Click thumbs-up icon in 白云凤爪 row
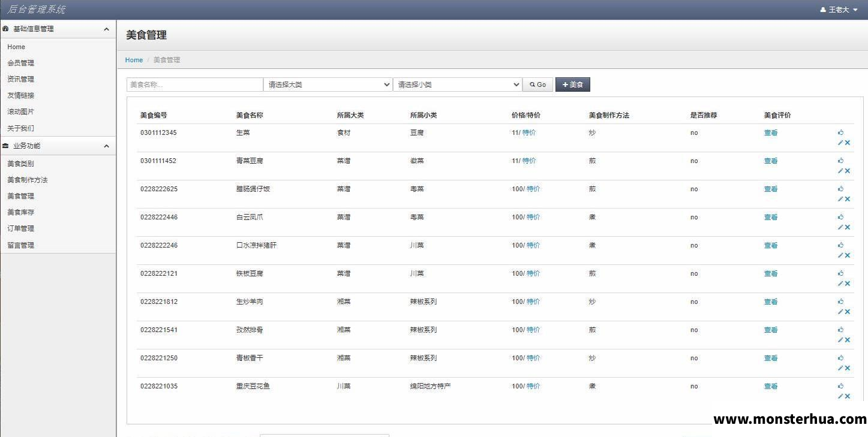 (841, 217)
